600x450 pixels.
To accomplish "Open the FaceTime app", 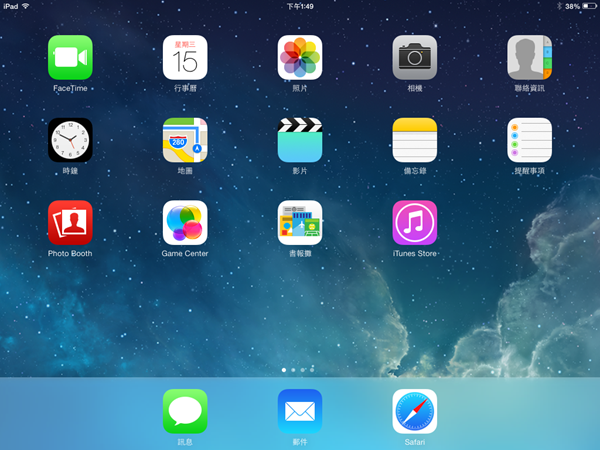I will (70, 57).
